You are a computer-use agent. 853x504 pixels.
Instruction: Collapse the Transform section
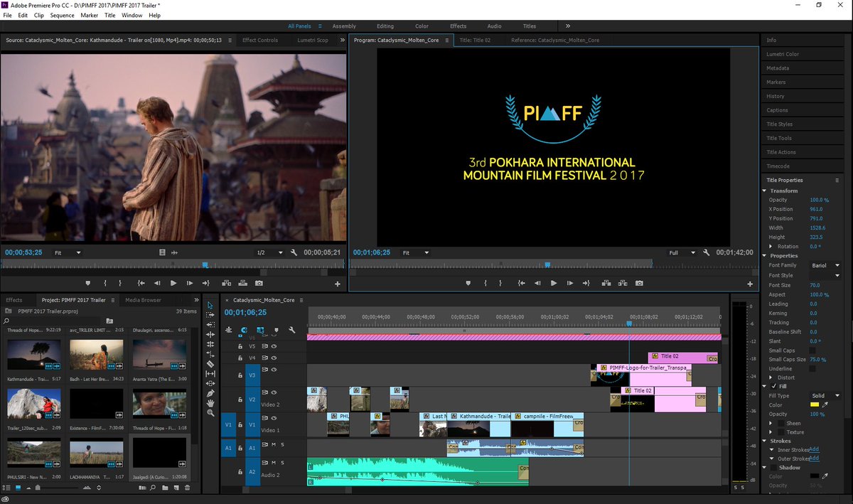tap(765, 191)
